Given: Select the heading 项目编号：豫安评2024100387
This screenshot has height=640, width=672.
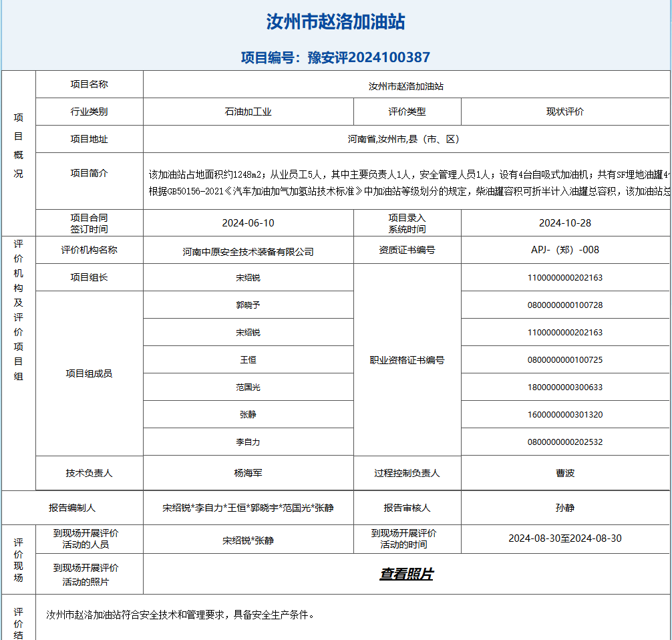Looking at the screenshot, I should [x=335, y=57].
